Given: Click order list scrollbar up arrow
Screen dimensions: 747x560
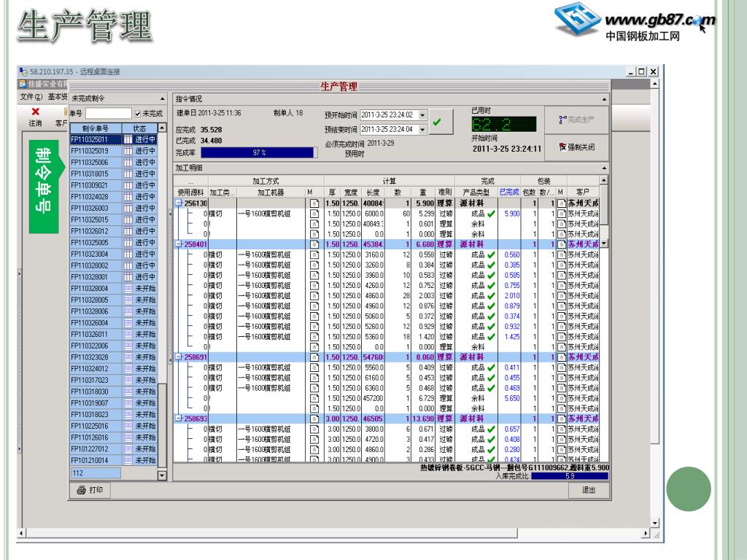Looking at the screenshot, I should 162,128.
